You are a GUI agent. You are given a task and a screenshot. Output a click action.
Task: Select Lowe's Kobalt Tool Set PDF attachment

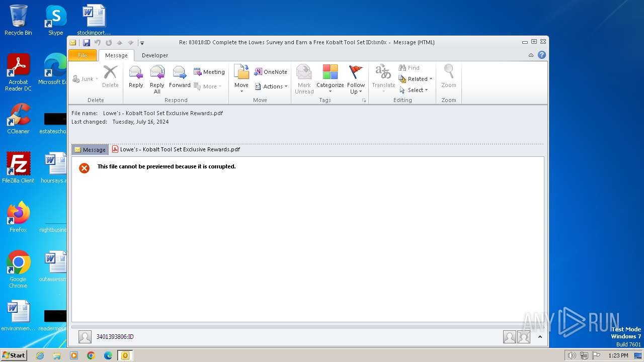point(176,149)
